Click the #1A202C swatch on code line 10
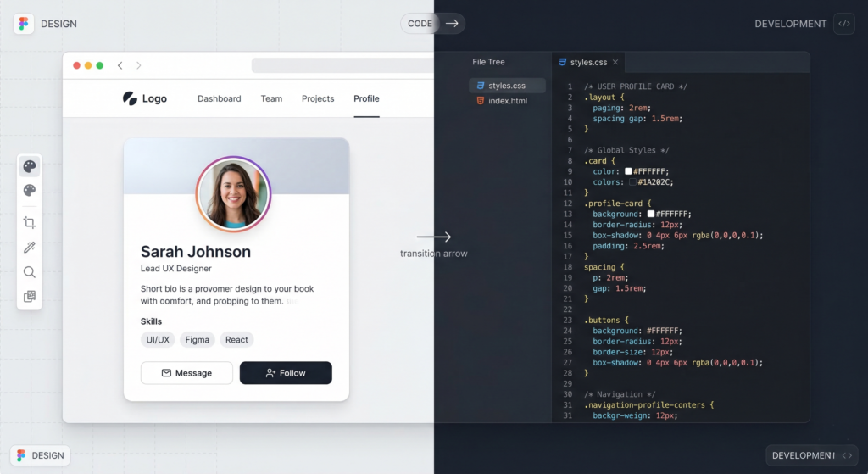 tap(632, 181)
